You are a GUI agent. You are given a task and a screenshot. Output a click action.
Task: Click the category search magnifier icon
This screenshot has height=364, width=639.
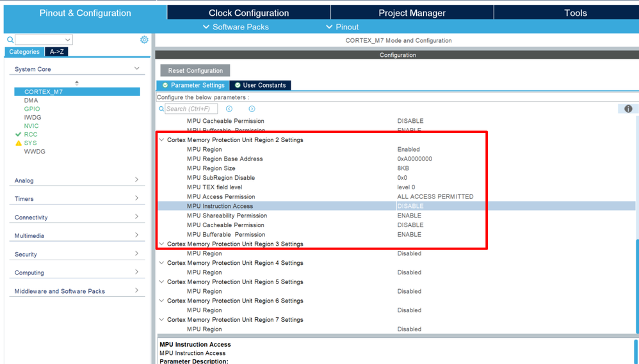click(10, 40)
